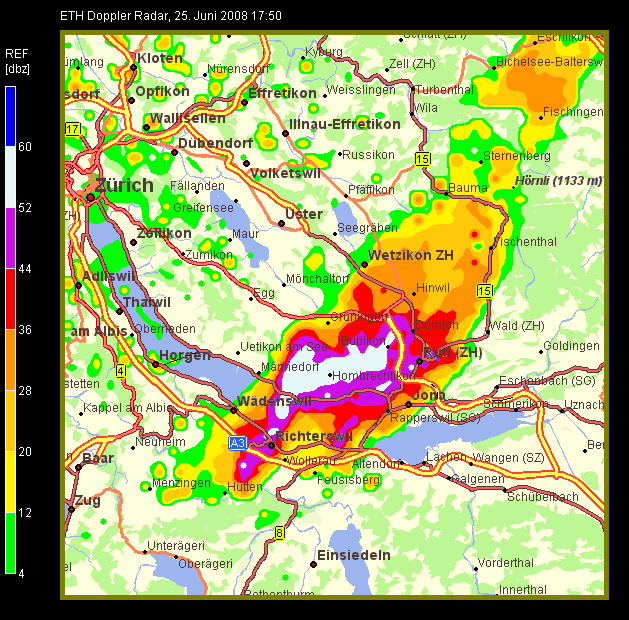Click the Wetzikon ZH marker dot
This screenshot has height=620, width=629.
(364, 264)
